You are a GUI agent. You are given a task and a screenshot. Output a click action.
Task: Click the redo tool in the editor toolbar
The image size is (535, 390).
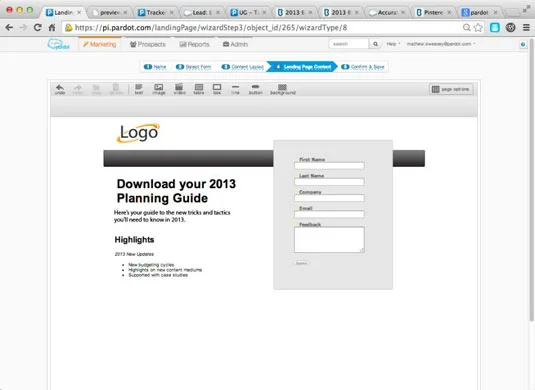[x=78, y=89]
